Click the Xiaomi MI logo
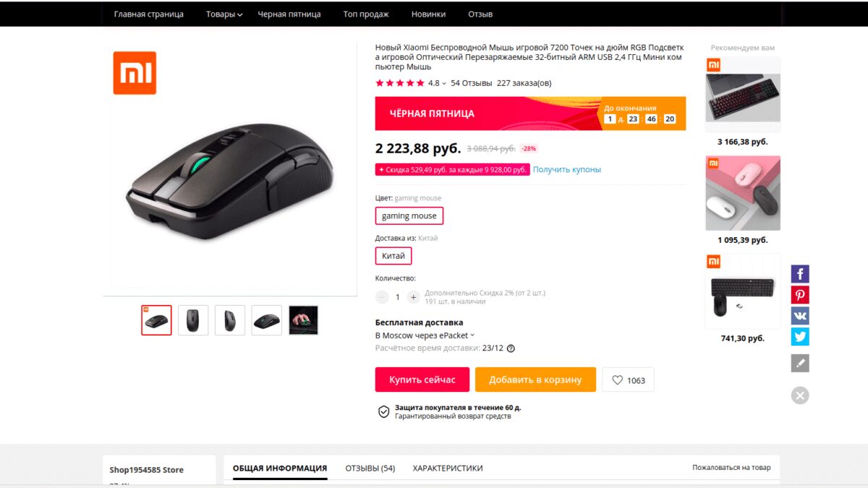This screenshot has height=488, width=868. coord(135,73)
